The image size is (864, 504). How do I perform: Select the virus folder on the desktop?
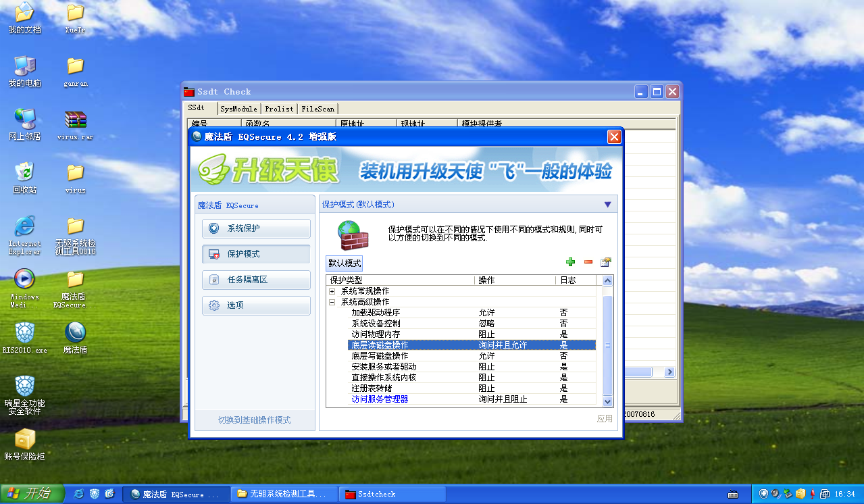pyautogui.click(x=76, y=178)
